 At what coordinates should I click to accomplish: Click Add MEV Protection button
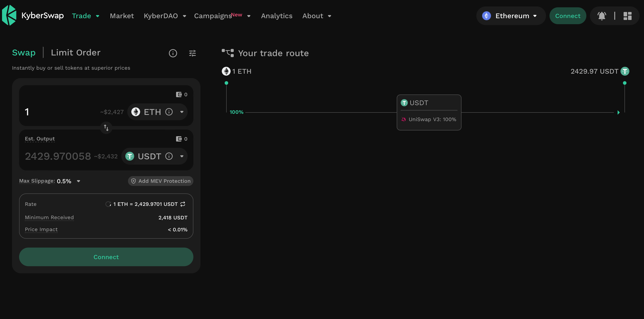coord(161,181)
